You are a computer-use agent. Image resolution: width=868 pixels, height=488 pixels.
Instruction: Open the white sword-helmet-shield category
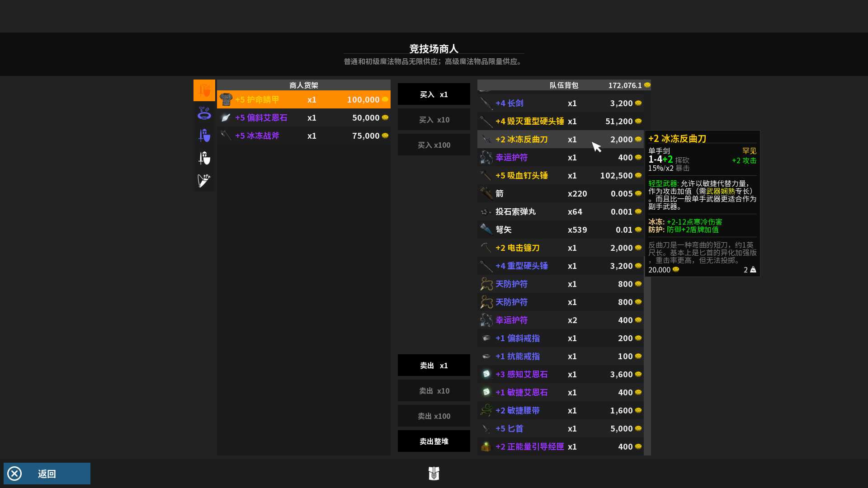204,158
